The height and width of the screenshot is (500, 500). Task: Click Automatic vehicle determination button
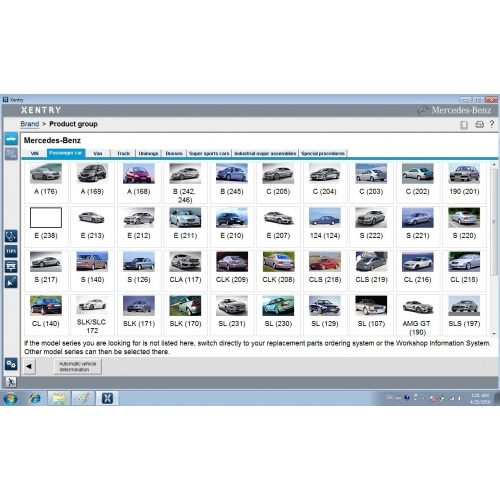78,366
